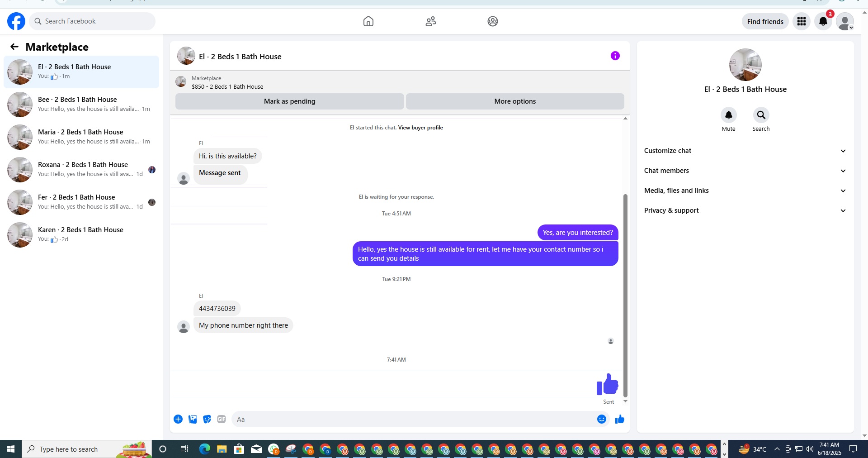868x458 pixels.
Task: Open File Explorer from taskbar
Action: 222,449
